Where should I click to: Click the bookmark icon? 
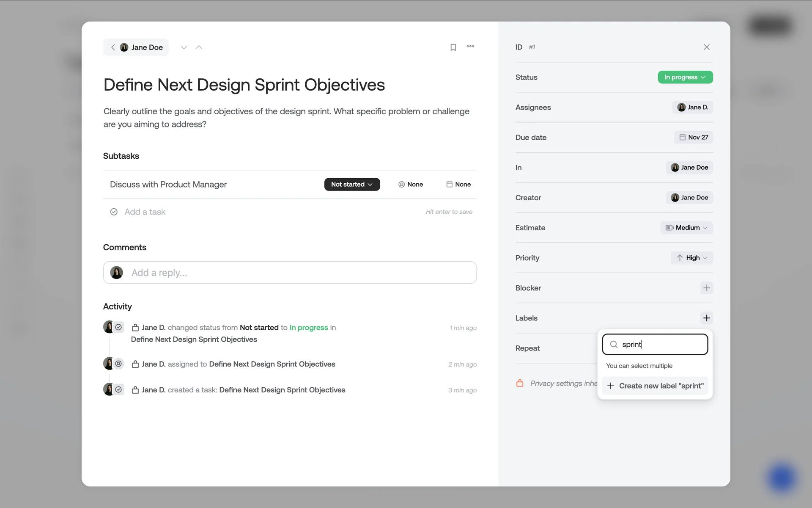(453, 47)
